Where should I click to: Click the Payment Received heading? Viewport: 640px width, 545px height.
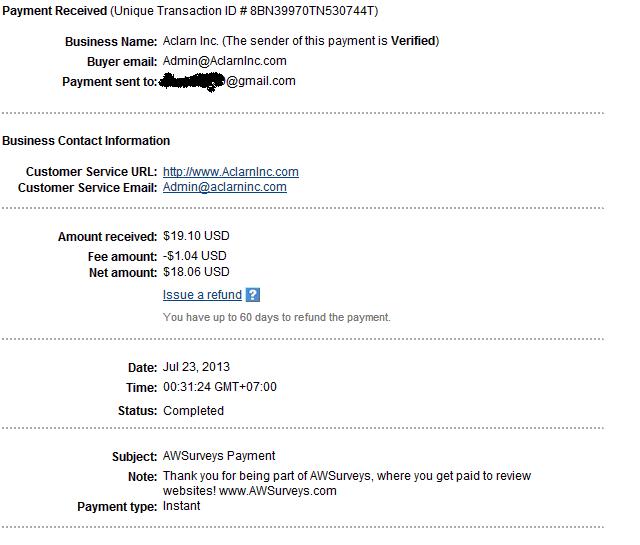pyautogui.click(x=51, y=11)
